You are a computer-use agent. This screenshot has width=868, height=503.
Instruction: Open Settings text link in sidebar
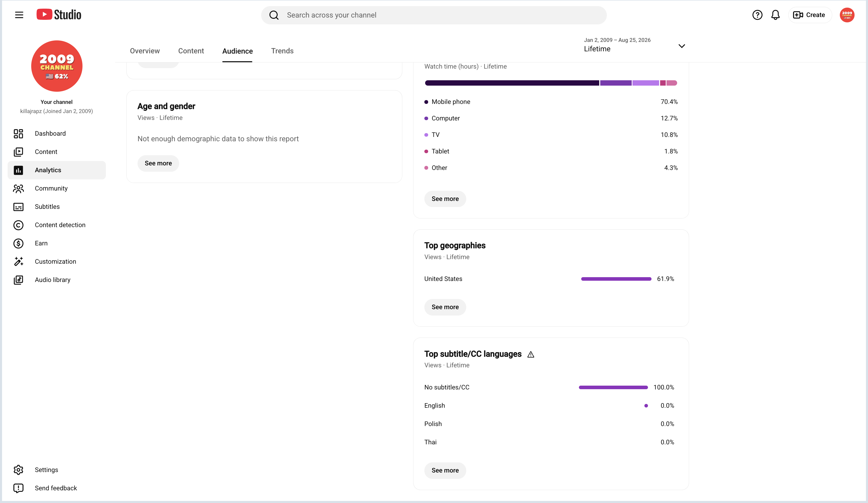46,469
